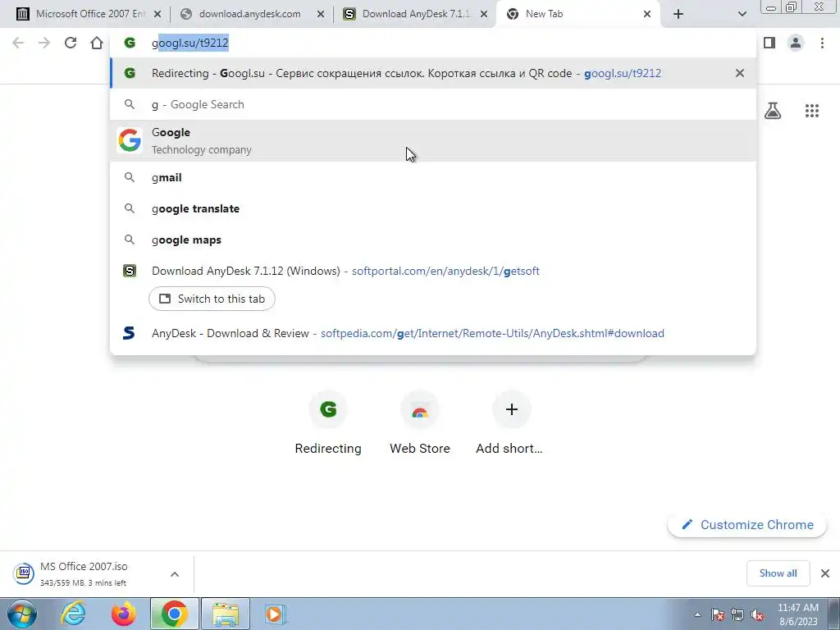Click the Switch to this tab button
The image size is (840, 630).
[212, 299]
